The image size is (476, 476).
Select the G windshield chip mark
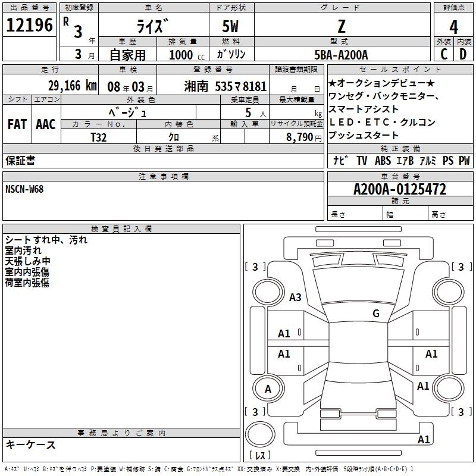click(376, 313)
